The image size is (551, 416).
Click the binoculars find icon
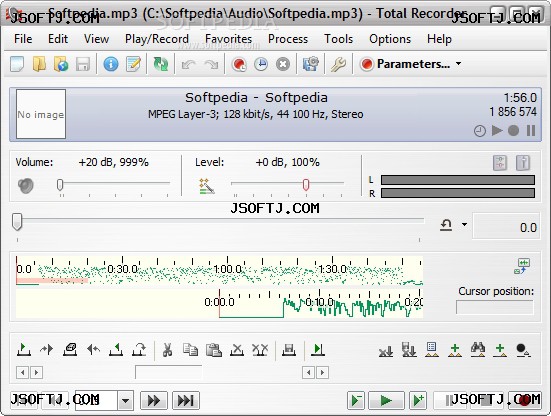[x=478, y=349]
